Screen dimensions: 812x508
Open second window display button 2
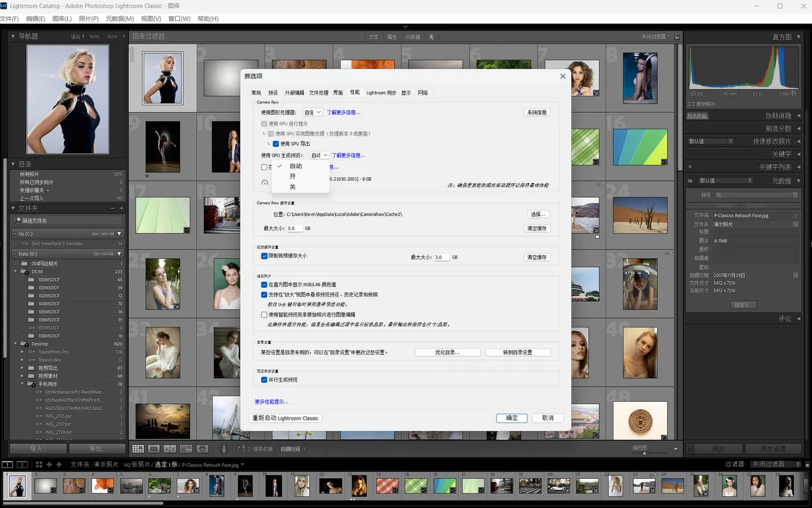click(x=22, y=465)
